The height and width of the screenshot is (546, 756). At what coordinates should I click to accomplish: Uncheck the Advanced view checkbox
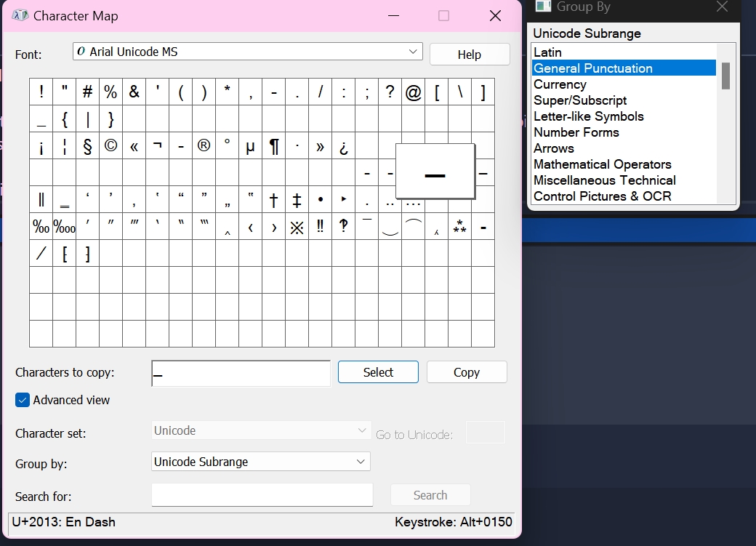pos(23,400)
